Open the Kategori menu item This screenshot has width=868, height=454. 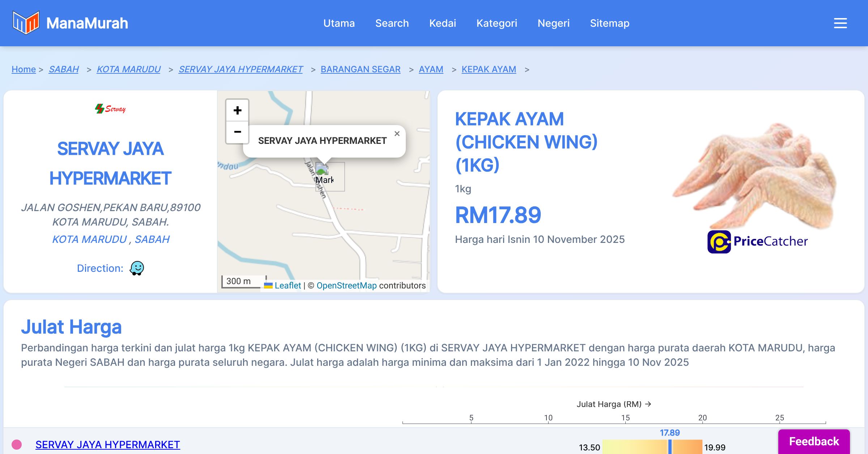497,23
